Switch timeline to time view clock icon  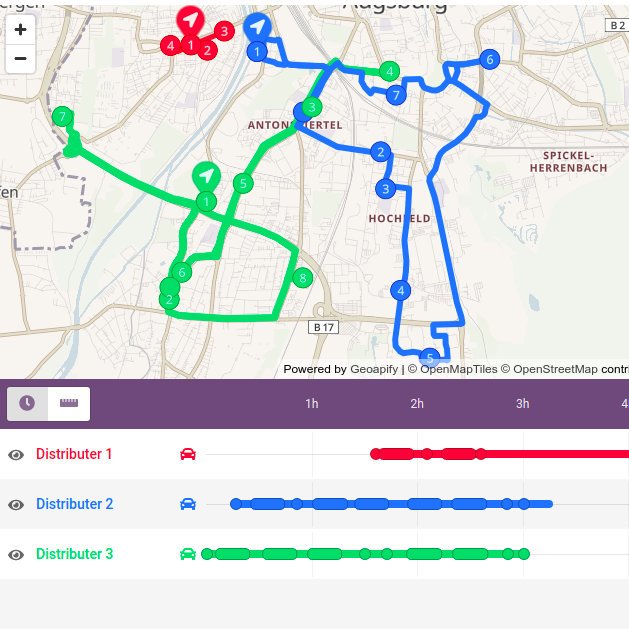(27, 403)
